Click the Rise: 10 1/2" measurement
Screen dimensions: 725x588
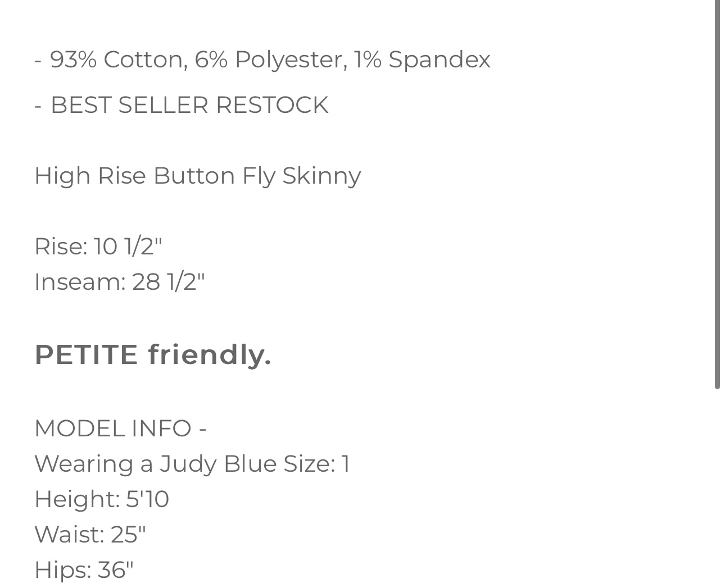[98, 246]
